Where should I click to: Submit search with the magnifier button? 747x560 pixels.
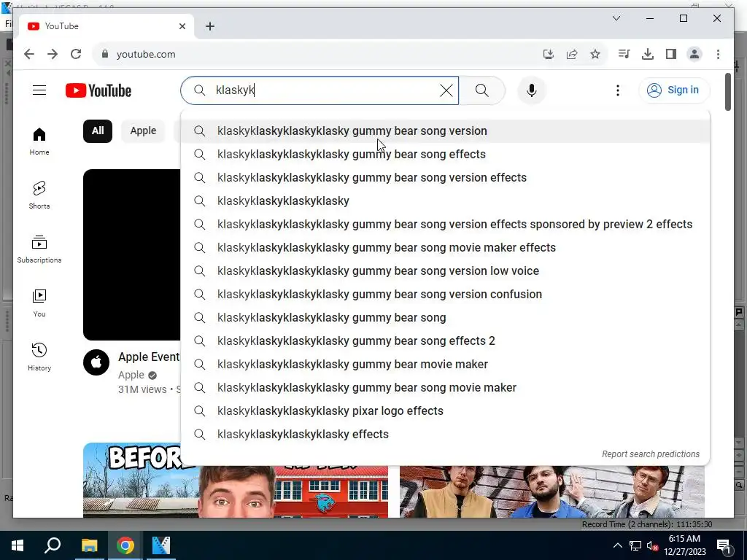point(481,90)
